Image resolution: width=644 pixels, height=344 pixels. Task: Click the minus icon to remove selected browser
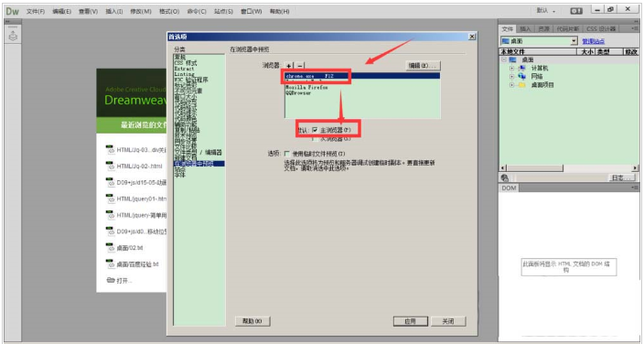(300, 66)
